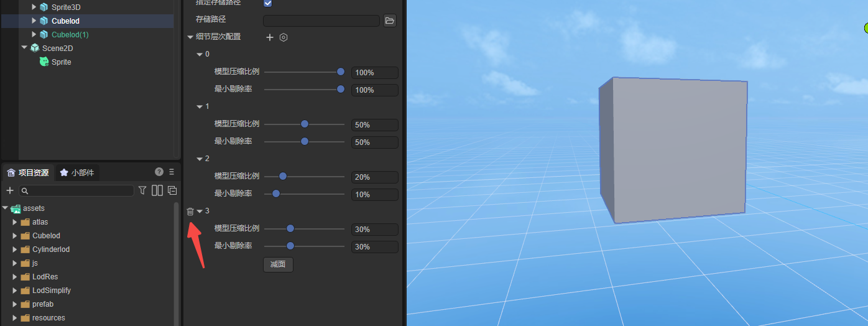Click the 存储路径 text field

(x=321, y=21)
